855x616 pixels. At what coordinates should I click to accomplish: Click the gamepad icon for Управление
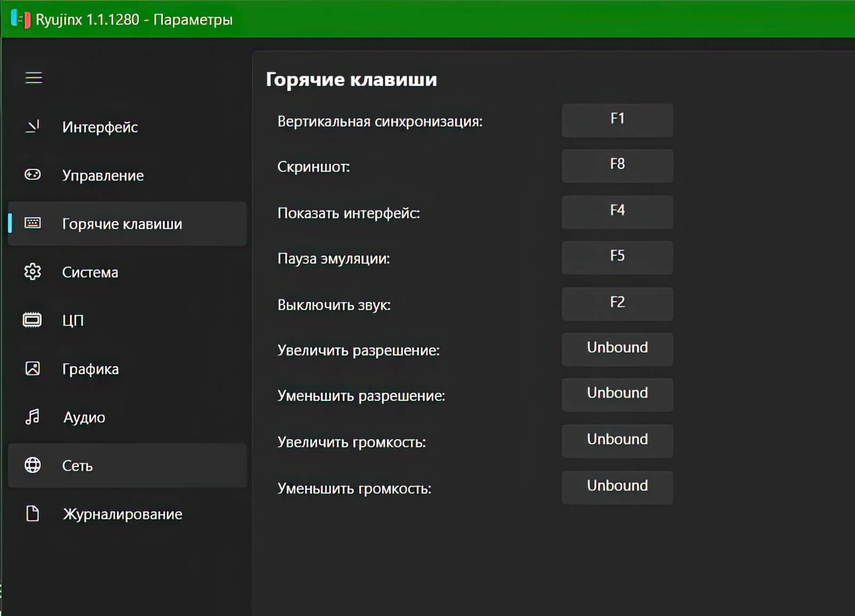pos(33,175)
